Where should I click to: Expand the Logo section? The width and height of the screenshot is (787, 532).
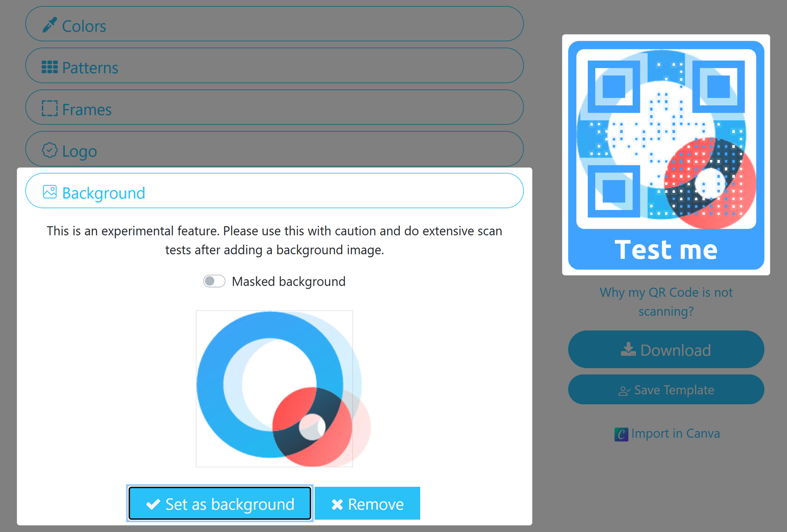(274, 149)
